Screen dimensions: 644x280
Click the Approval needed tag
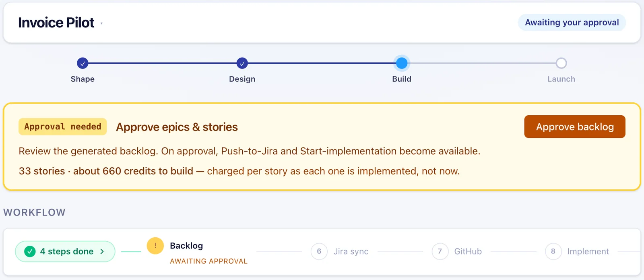62,127
